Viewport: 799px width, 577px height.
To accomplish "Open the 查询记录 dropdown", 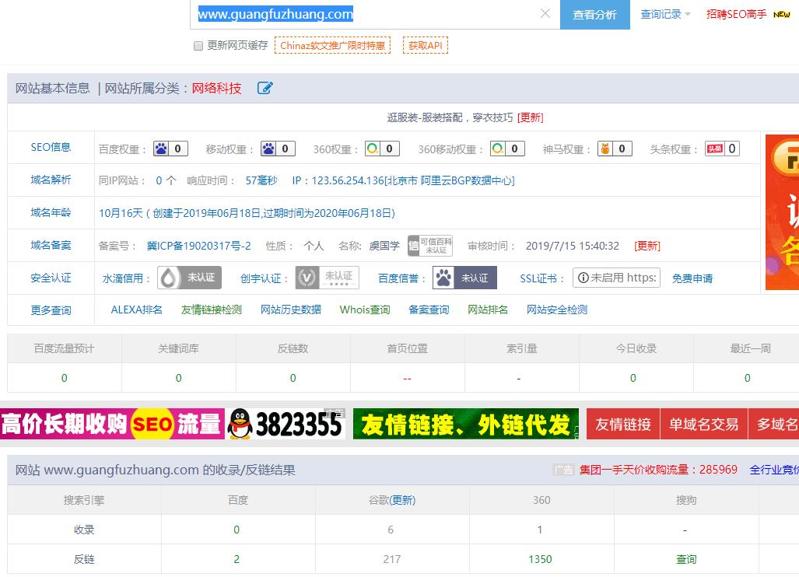I will point(665,14).
